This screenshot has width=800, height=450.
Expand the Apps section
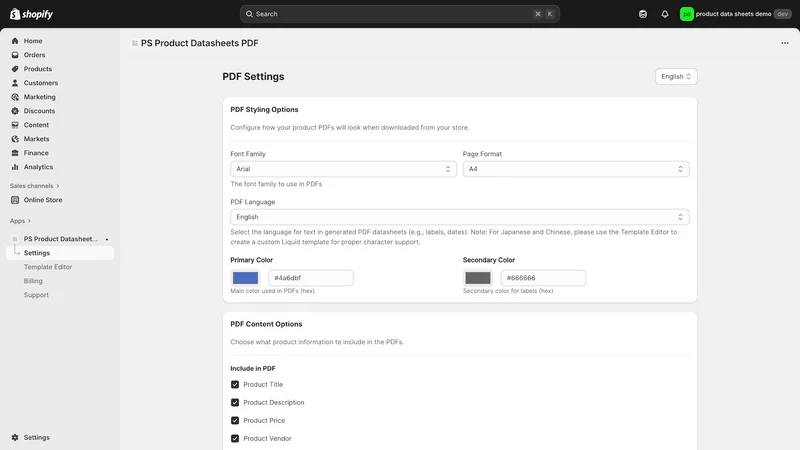[20, 221]
